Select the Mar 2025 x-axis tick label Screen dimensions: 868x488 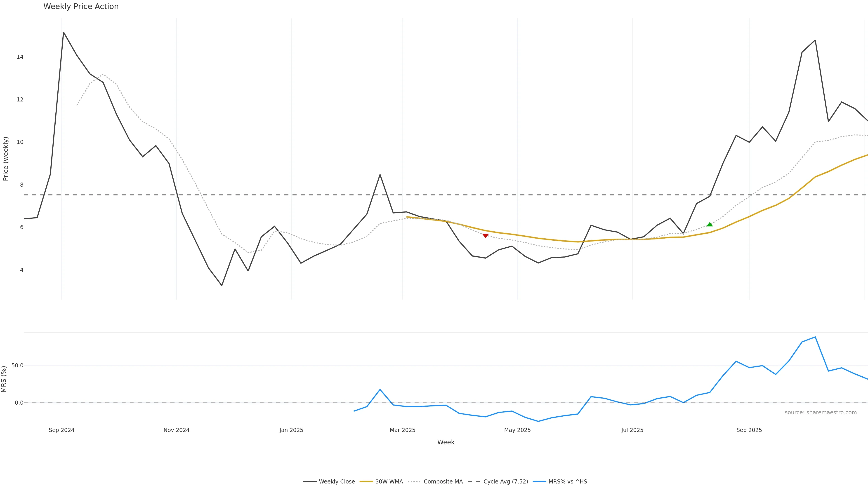click(x=402, y=430)
